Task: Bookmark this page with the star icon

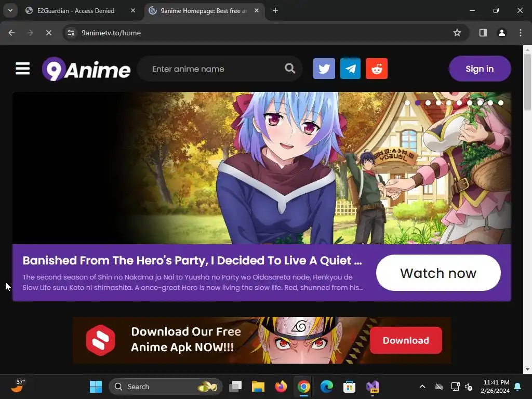Action: tap(457, 33)
